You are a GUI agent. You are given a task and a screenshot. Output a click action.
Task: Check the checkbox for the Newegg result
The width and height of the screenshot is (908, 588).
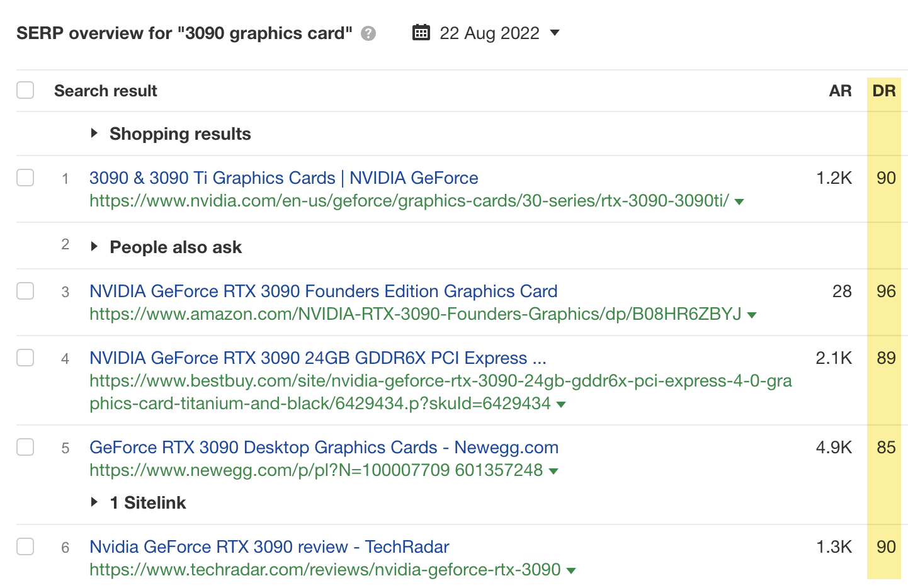point(25,447)
